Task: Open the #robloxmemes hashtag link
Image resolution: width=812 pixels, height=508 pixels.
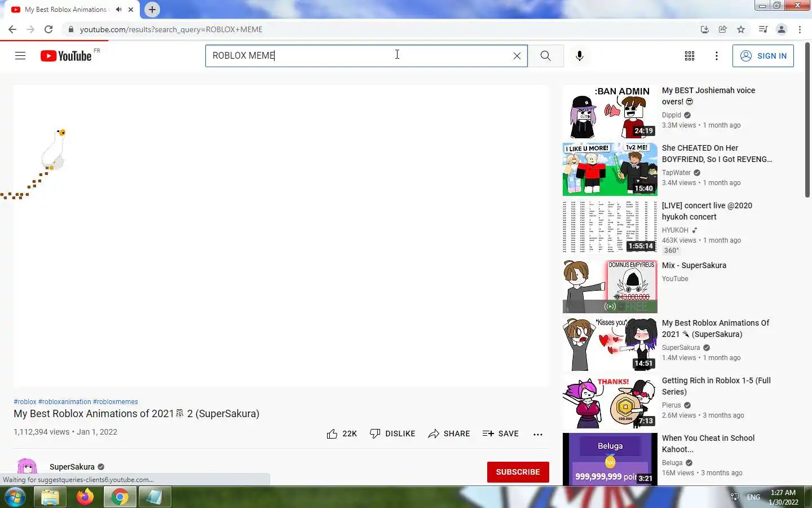Action: point(116,402)
